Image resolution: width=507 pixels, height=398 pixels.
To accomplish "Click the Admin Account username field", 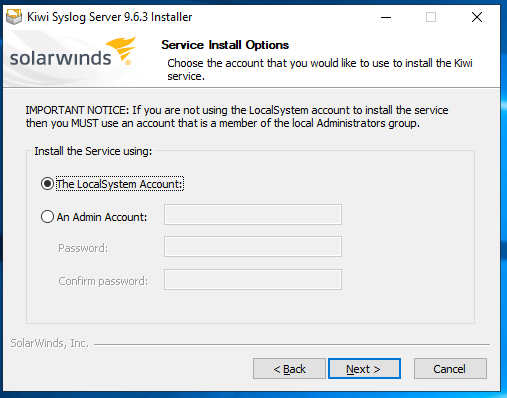I will (253, 214).
